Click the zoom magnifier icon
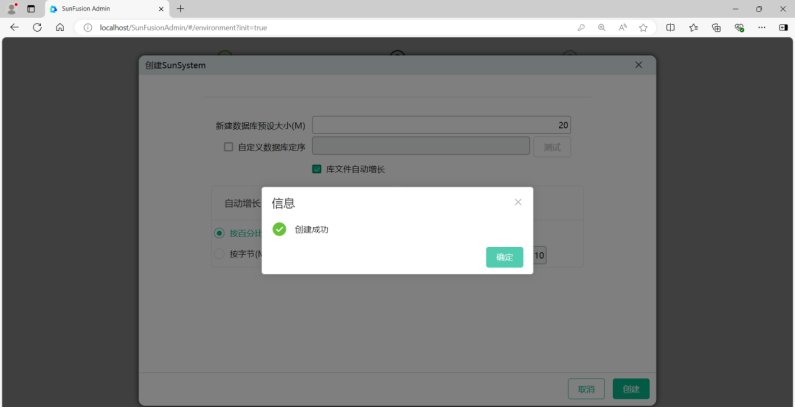 click(602, 28)
